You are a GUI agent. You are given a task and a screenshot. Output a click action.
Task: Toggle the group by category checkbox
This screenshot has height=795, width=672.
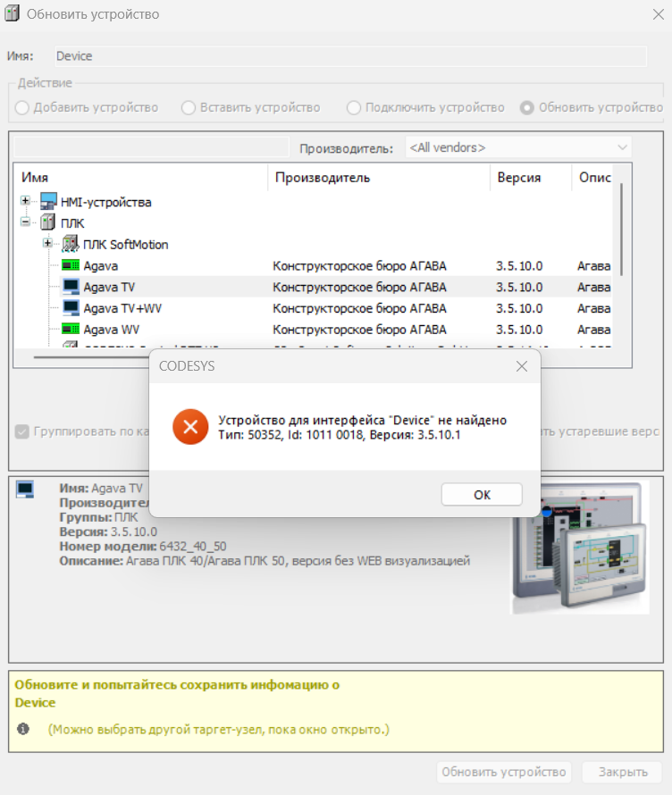coord(22,431)
